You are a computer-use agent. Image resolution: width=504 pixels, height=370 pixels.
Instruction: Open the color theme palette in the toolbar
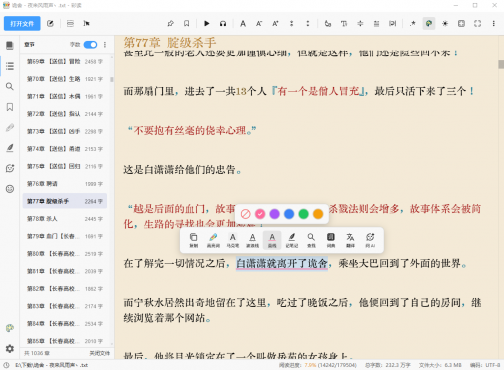[x=429, y=23]
